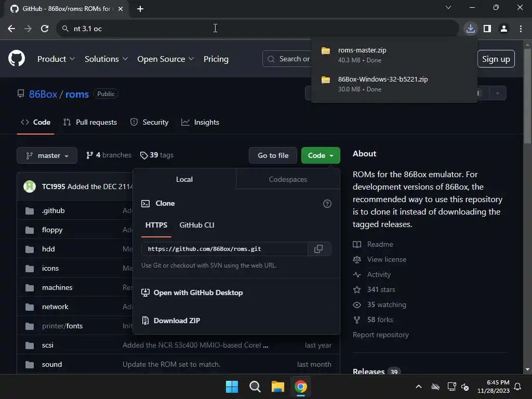Image resolution: width=532 pixels, height=399 pixels.
Task: Click 86Box-Windows-32-b5221.zip folder icon
Action: tap(326, 79)
